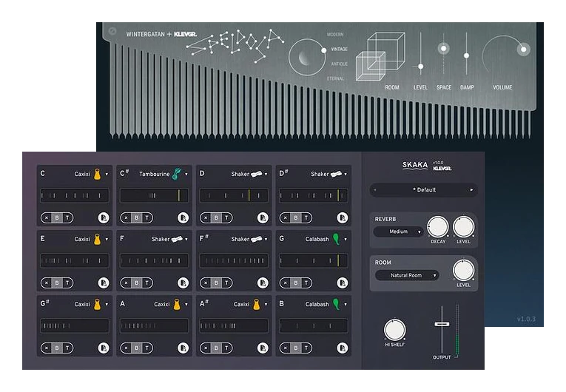Toggle the X segment on pad A#
The width and height of the screenshot is (566, 392).
[x=206, y=348]
